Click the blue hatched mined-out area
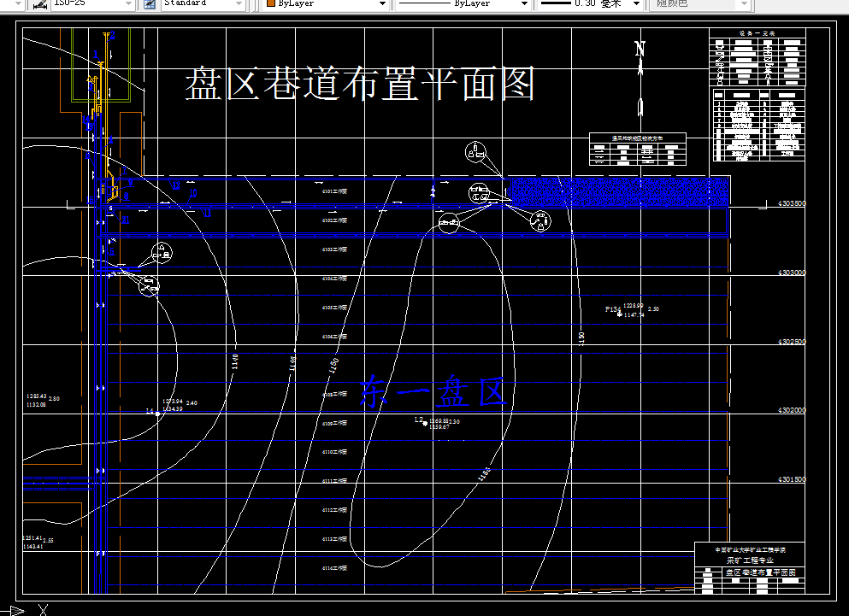The image size is (849, 616). 620,191
